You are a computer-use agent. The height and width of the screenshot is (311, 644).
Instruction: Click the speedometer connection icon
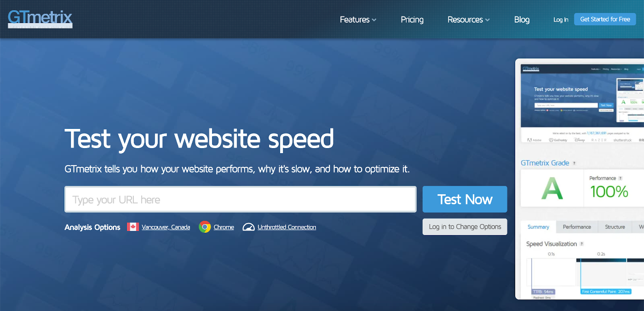(x=248, y=227)
